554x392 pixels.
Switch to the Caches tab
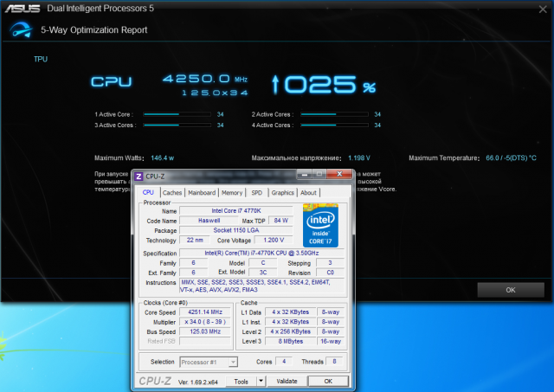(172, 193)
